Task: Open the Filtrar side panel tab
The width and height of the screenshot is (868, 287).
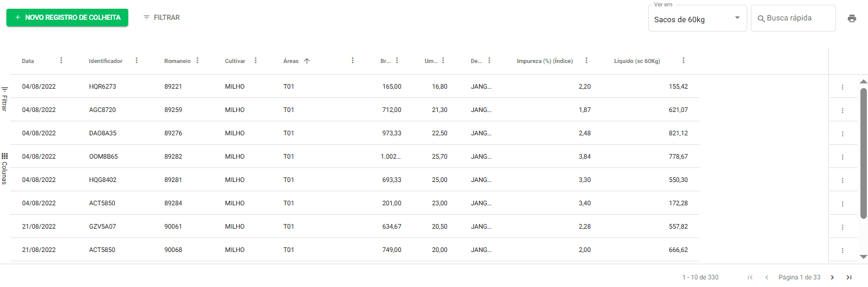Action: tap(5, 99)
